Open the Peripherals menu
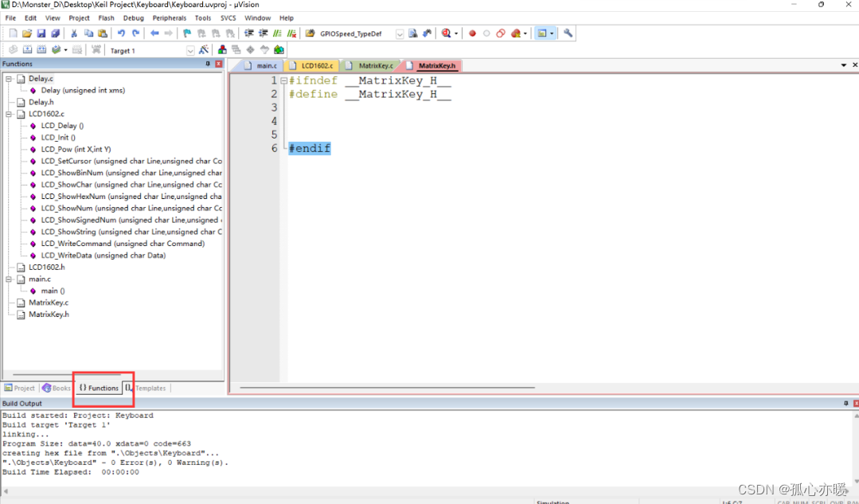Screen dimensions: 859x504 [170, 18]
